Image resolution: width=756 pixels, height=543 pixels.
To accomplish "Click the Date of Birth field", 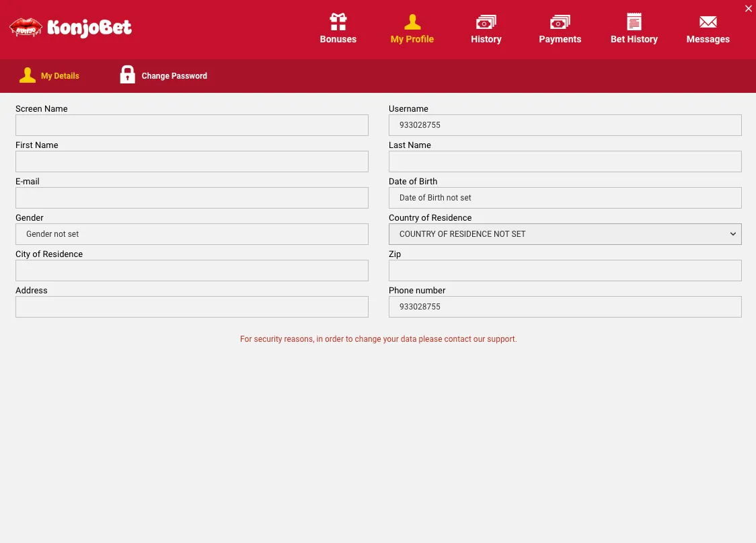I will (565, 198).
